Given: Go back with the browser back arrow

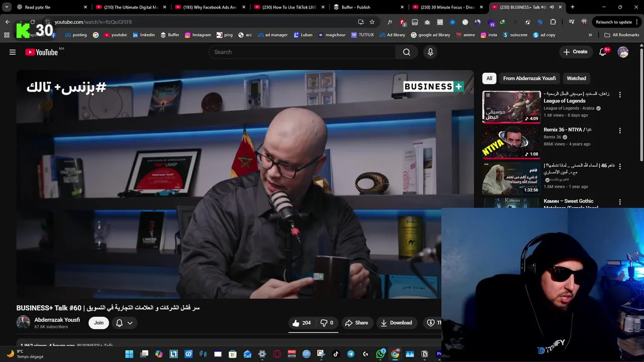Looking at the screenshot, I should 7,22.
